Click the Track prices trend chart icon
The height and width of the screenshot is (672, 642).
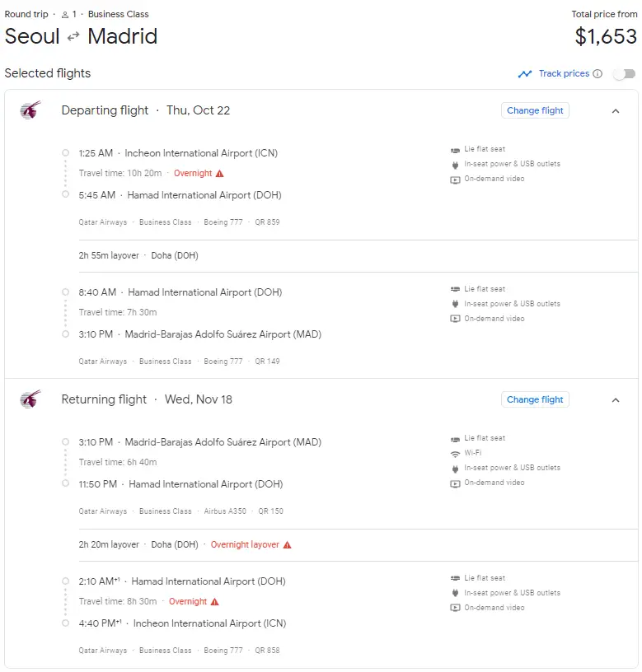click(x=525, y=74)
